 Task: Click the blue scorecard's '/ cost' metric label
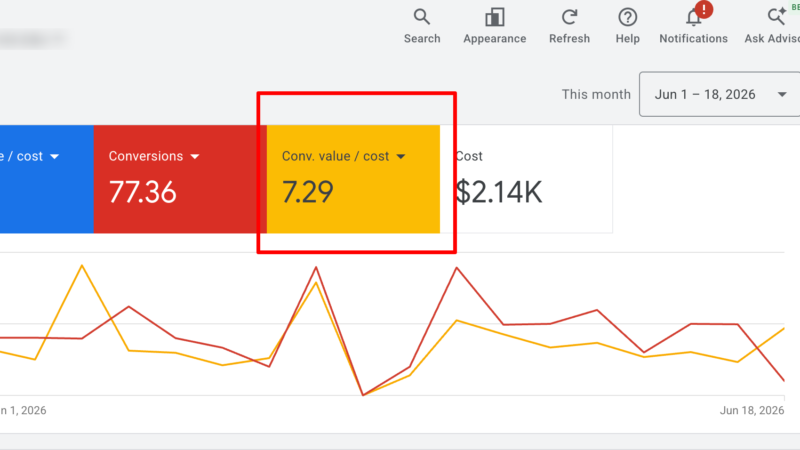pos(21,156)
